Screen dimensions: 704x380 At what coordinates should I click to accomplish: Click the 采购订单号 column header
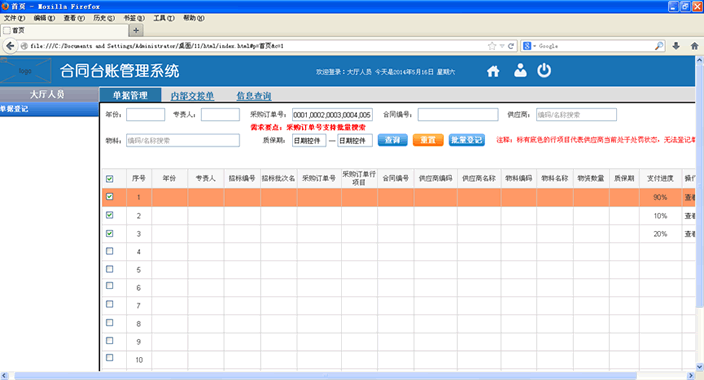(319, 178)
